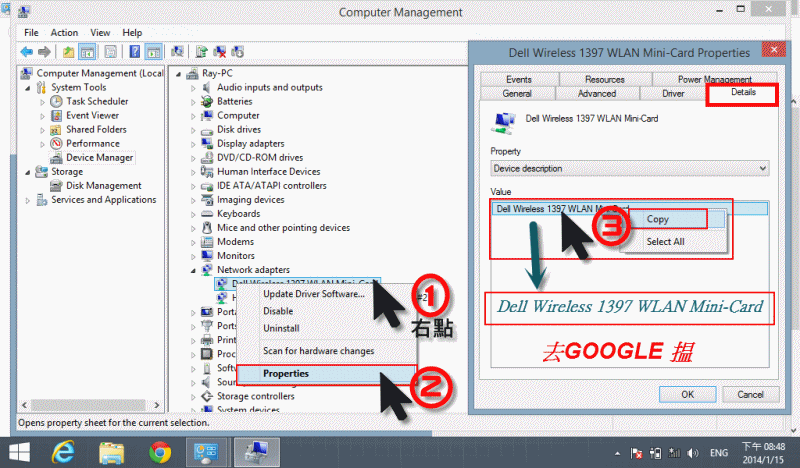Choose Scan for hardware changes menu entry
This screenshot has height=468, width=800.
tap(318, 351)
